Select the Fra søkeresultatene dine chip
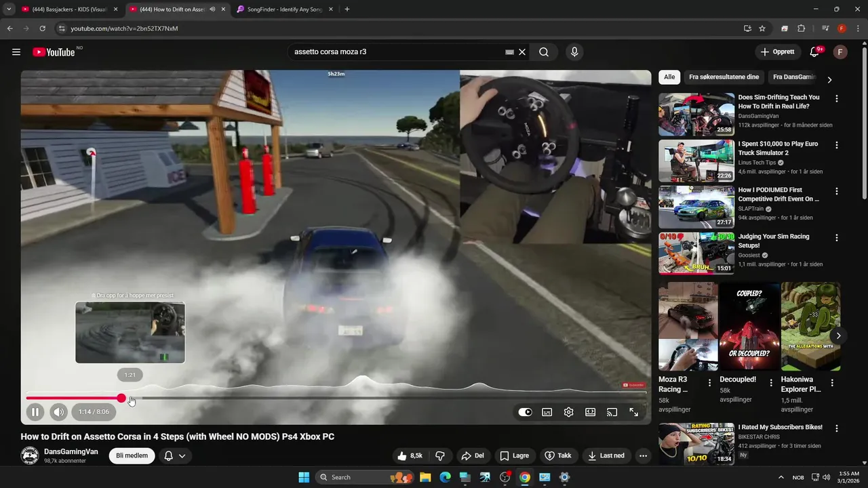868x488 pixels. (724, 77)
